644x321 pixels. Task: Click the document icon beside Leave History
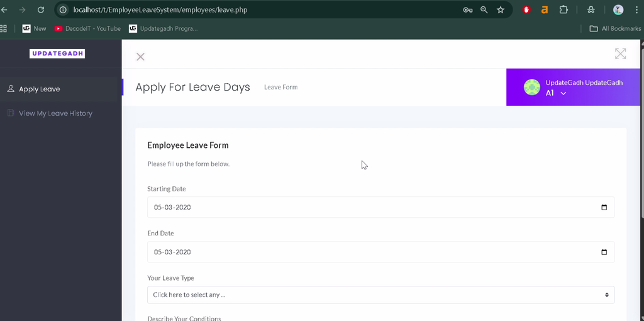pyautogui.click(x=11, y=113)
